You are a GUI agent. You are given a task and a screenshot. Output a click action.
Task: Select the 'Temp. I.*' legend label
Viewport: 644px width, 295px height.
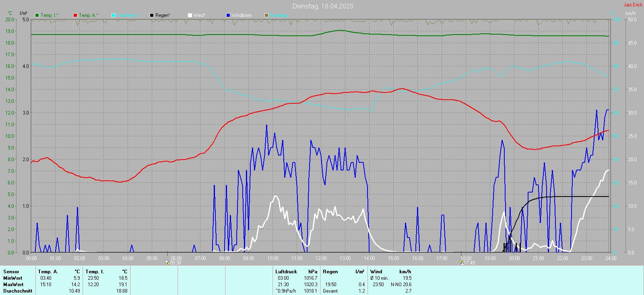click(x=50, y=15)
